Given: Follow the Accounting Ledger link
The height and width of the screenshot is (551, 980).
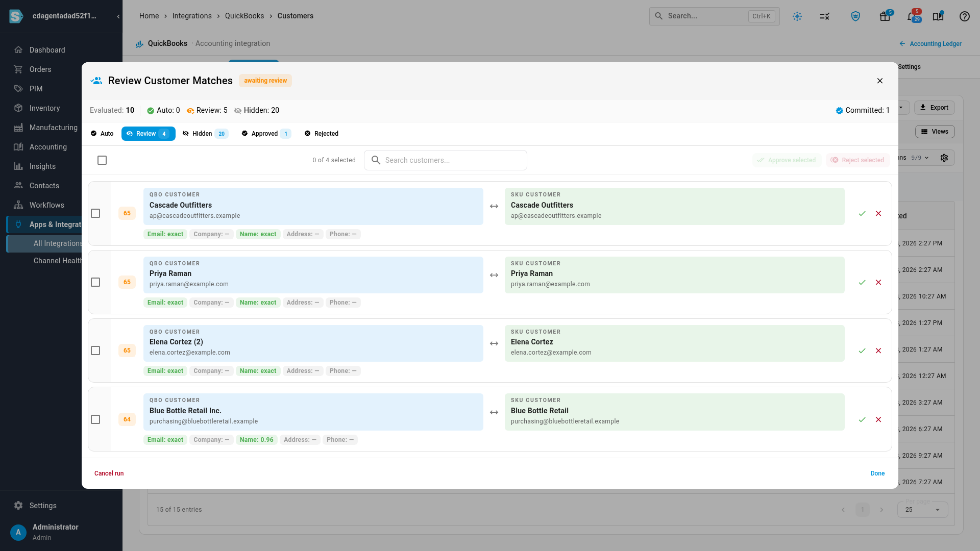Looking at the screenshot, I should click(930, 44).
